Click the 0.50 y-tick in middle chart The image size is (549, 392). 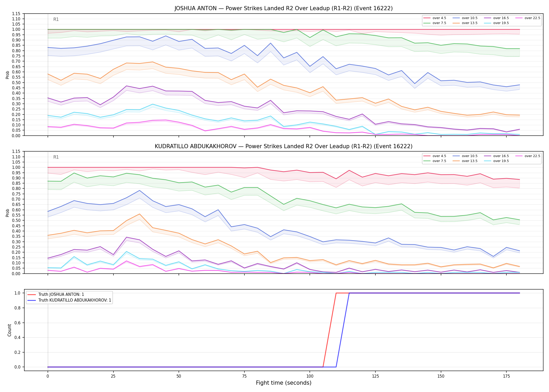click(16, 221)
